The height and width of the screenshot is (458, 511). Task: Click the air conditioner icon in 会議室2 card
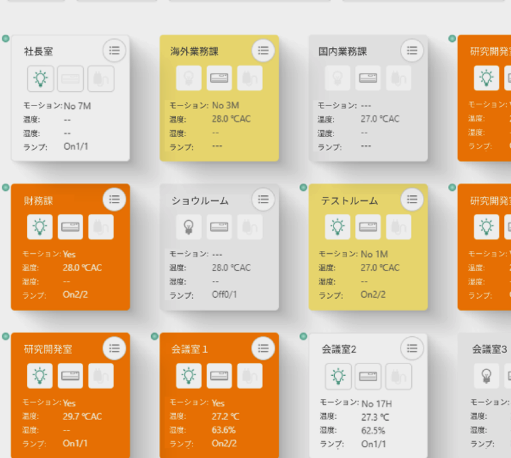click(x=368, y=376)
